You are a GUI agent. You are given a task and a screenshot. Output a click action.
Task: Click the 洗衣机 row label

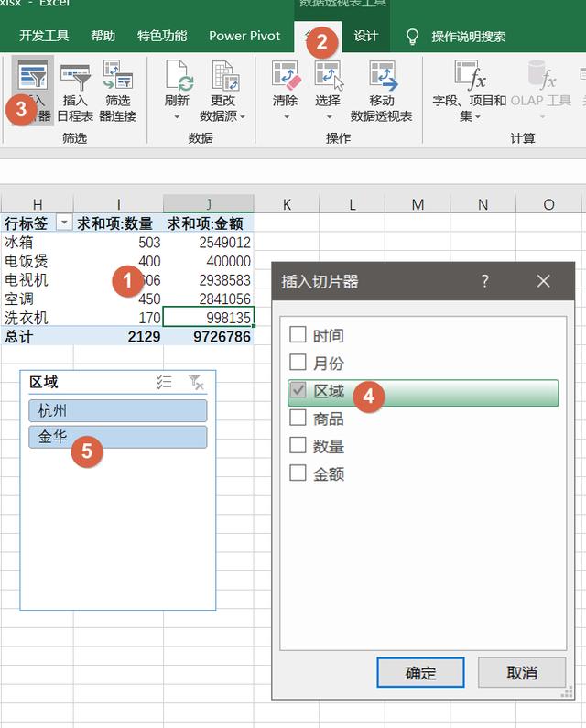click(26, 318)
